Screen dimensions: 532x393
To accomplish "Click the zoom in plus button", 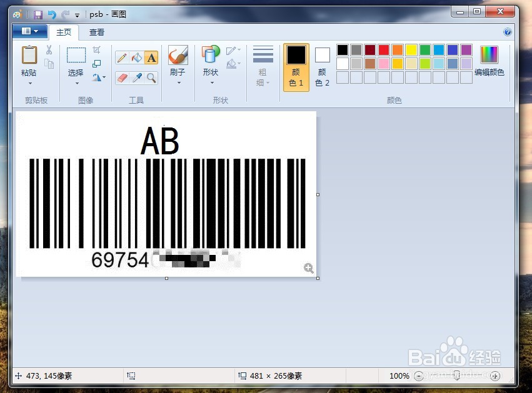I will click(x=495, y=376).
